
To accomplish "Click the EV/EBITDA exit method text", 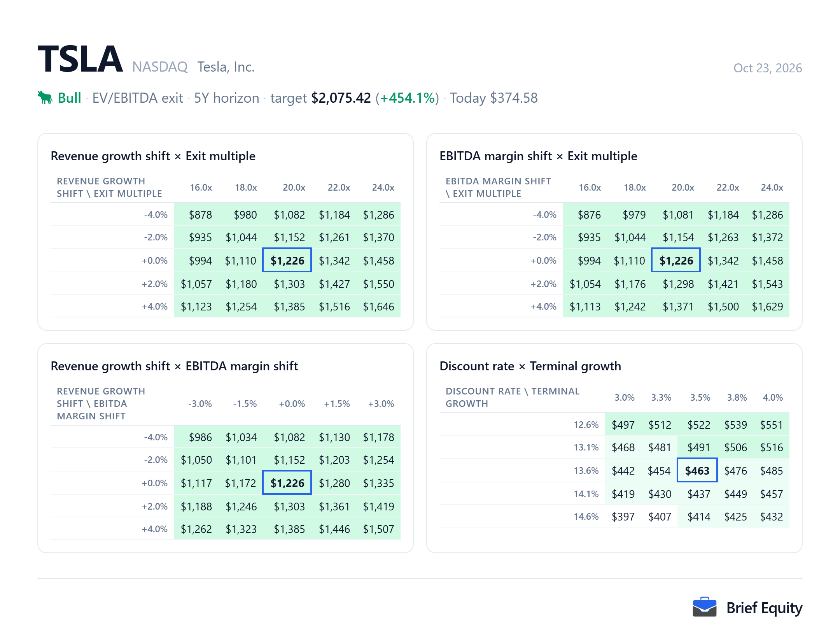I will pos(138,98).
